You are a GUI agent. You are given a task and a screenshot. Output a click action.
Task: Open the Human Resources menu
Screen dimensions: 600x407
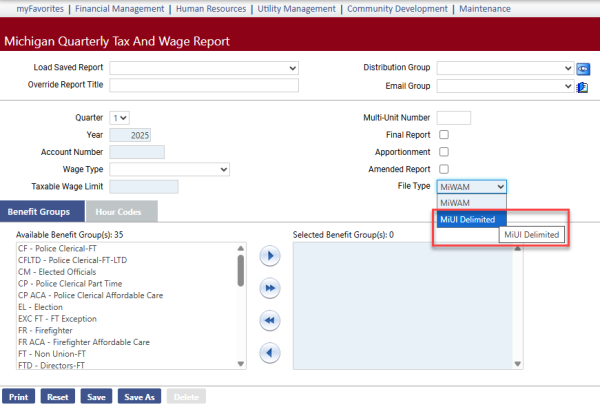[218, 9]
